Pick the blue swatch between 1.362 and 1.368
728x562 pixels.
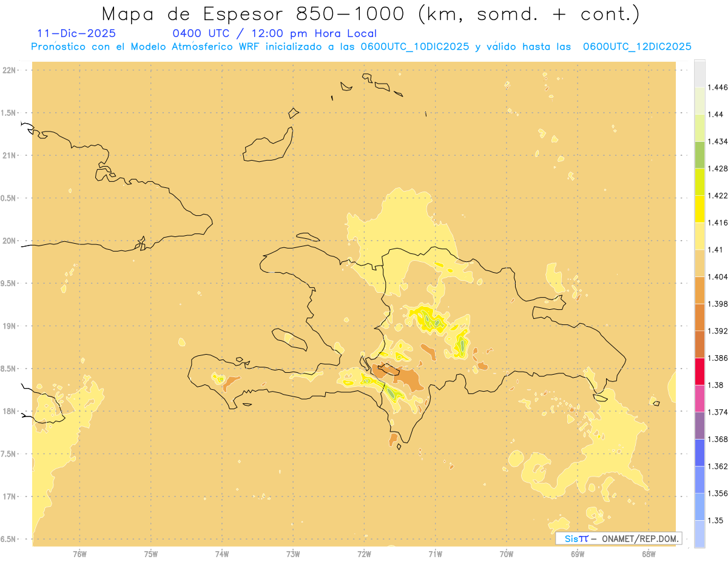click(x=699, y=452)
